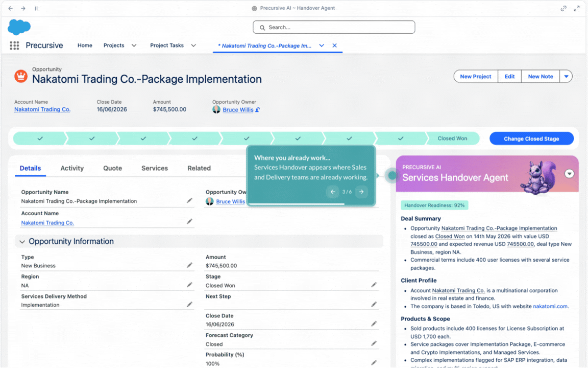
Task: Open the Project Tasks nav item
Action: click(x=167, y=45)
